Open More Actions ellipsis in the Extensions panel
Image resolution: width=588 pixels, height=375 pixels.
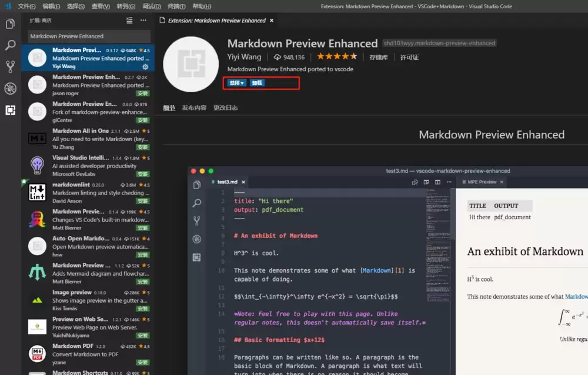143,20
